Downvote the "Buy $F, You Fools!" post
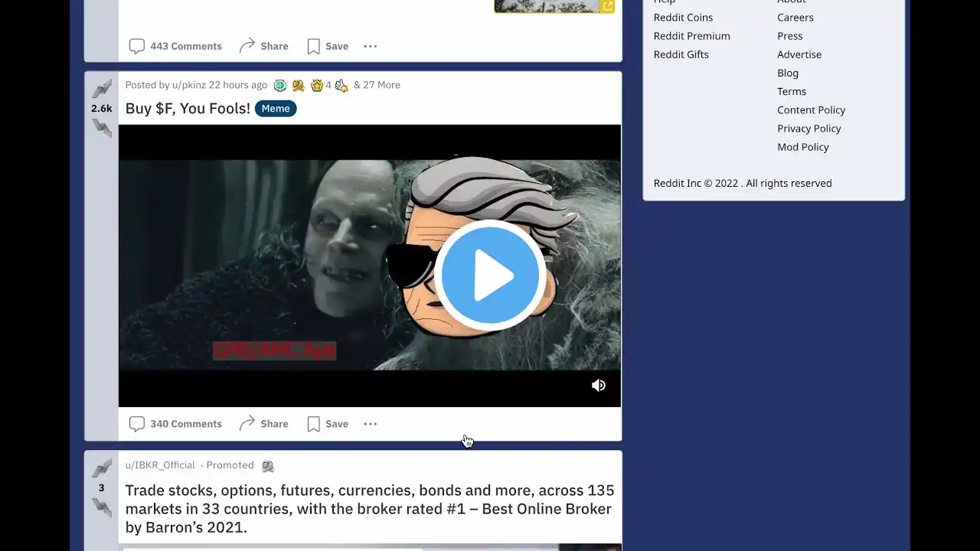980x551 pixels. (x=102, y=129)
